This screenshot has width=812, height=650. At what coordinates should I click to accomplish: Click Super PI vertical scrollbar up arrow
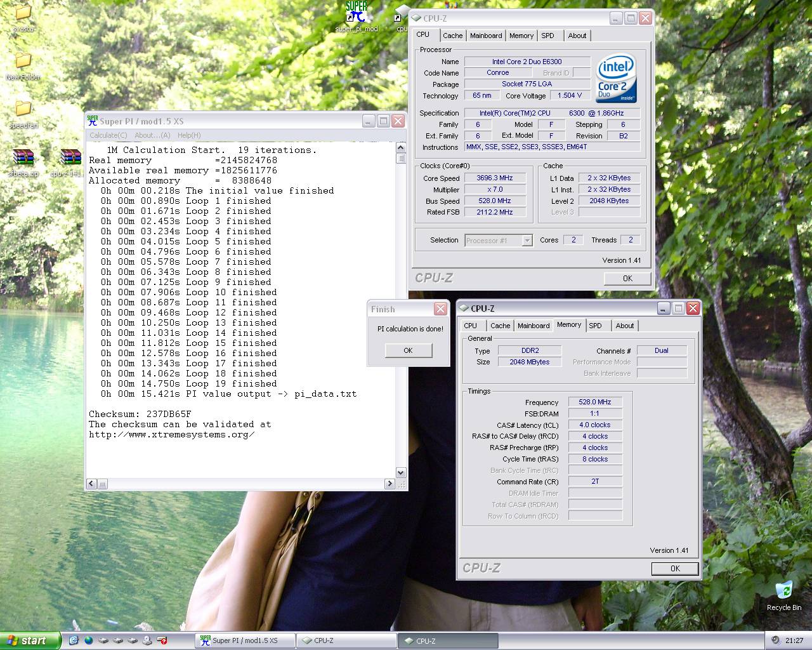401,148
